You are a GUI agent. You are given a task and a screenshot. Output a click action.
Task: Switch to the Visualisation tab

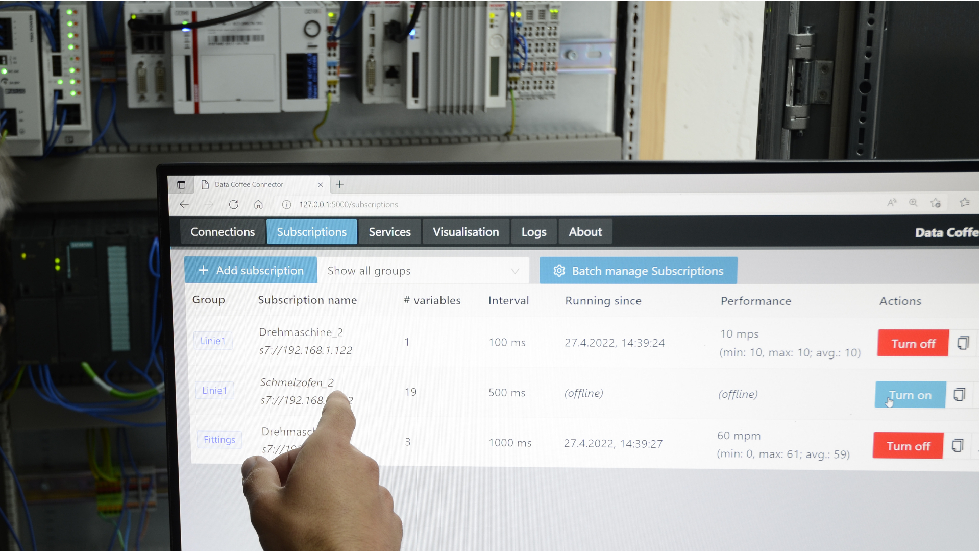[465, 232]
